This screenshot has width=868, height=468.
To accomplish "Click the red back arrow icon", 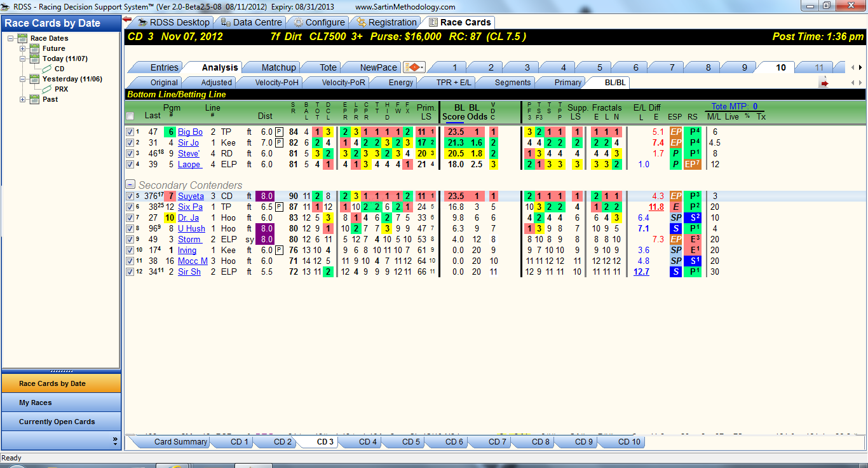I will [x=127, y=20].
